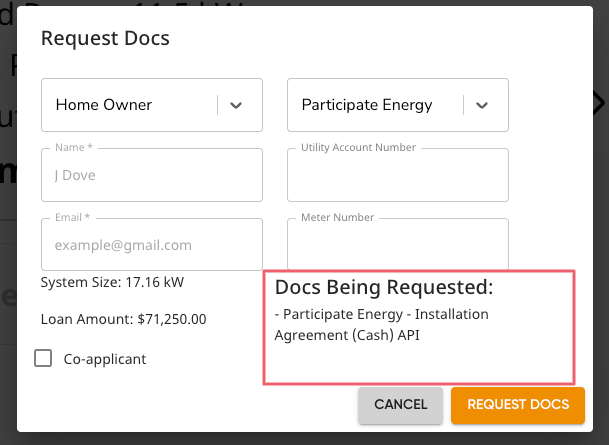Click the divider between the dropdown text and Home Owner chevron

217,105
